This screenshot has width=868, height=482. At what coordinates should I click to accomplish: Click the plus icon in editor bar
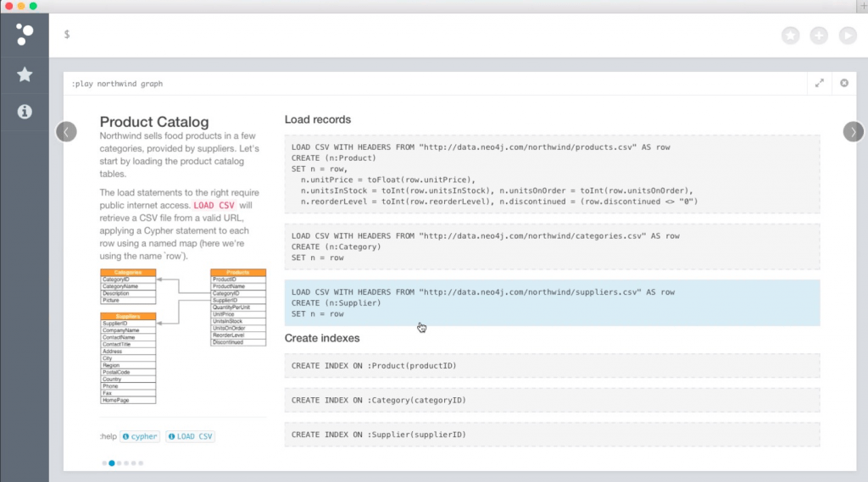click(819, 36)
